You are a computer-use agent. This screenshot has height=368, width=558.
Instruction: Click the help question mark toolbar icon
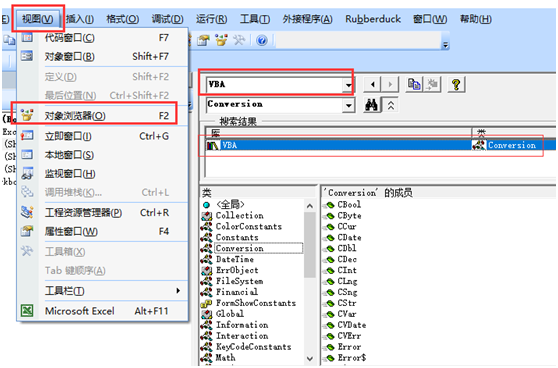point(262,41)
